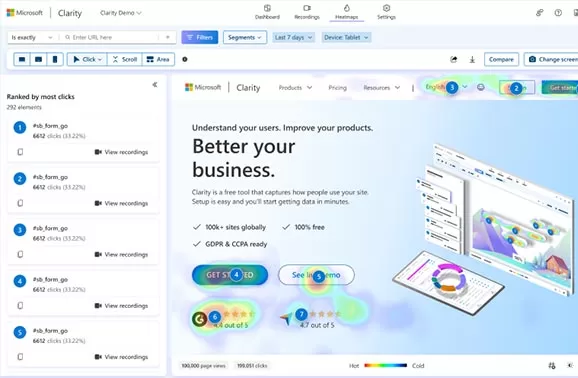Click the Compare button
Viewport: 578px width, 378px height.
pos(501,59)
